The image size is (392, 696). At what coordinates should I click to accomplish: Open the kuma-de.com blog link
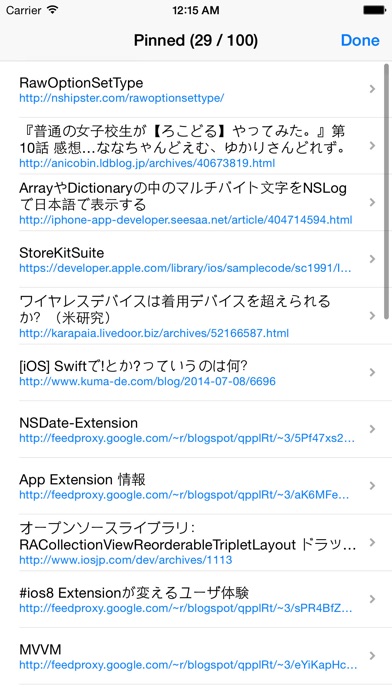click(x=147, y=381)
